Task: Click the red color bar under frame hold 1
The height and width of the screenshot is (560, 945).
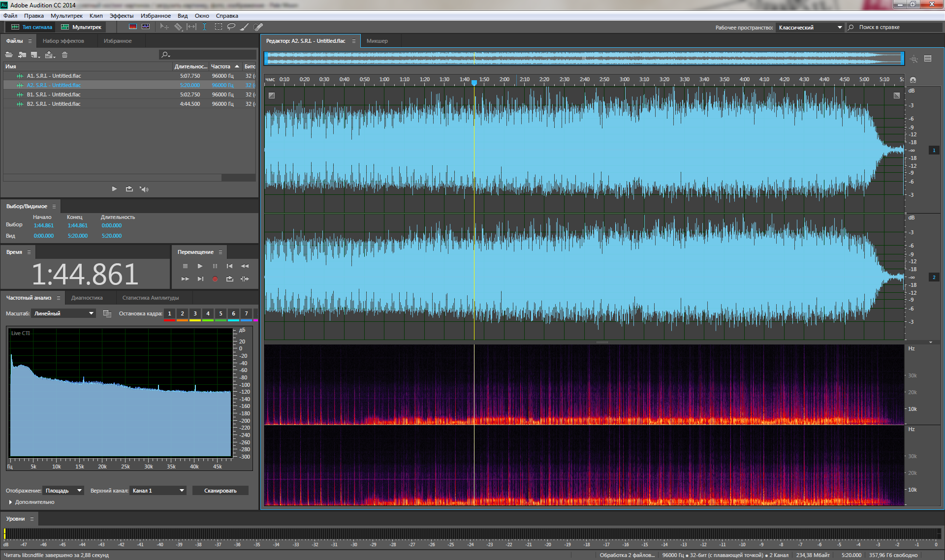Action: pyautogui.click(x=169, y=320)
